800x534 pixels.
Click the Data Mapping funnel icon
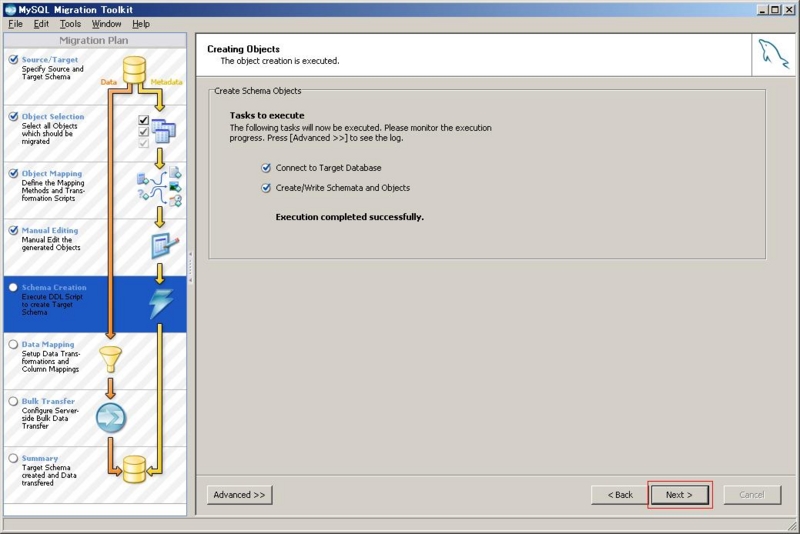tap(110, 359)
